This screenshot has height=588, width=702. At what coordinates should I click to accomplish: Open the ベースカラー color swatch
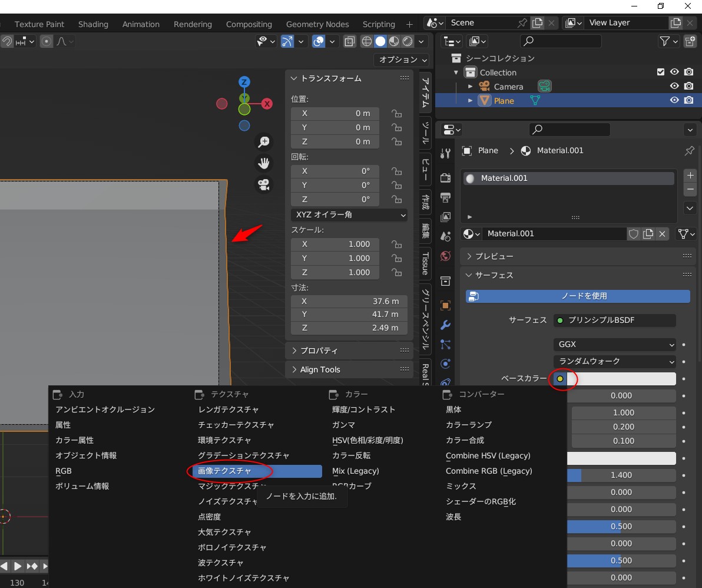pyautogui.click(x=559, y=379)
